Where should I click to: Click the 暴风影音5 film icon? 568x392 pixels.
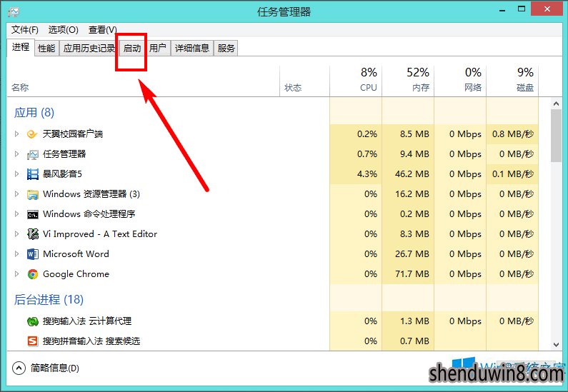pos(33,174)
